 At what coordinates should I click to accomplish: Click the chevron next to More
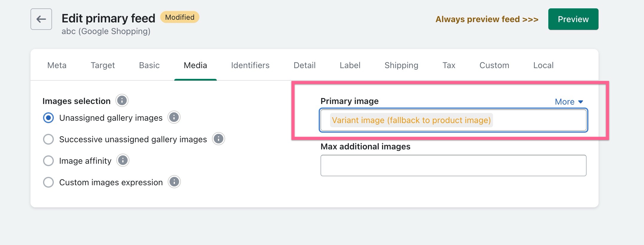pos(581,102)
